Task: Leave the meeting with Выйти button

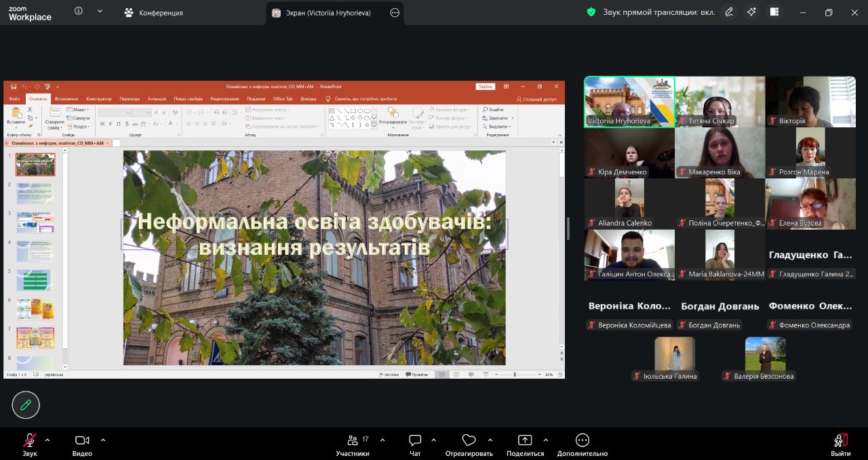Action: 840,444
